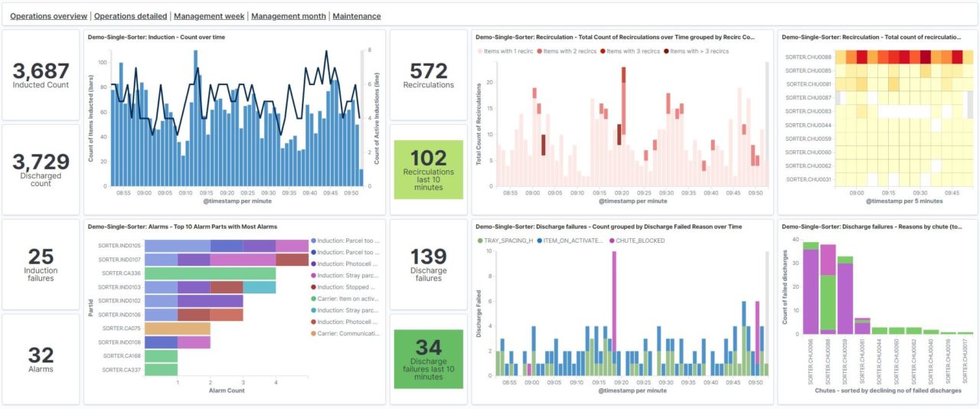Click the 'Items with 3 recircs' legend dot
Screen dimensions: 980x409
pos(601,51)
